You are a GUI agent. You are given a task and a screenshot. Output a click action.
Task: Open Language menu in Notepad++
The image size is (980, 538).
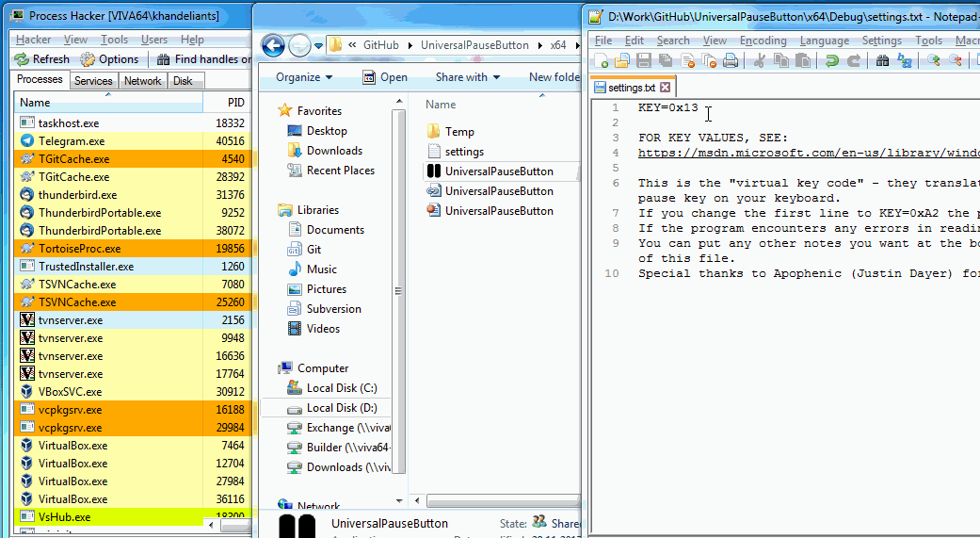point(825,40)
